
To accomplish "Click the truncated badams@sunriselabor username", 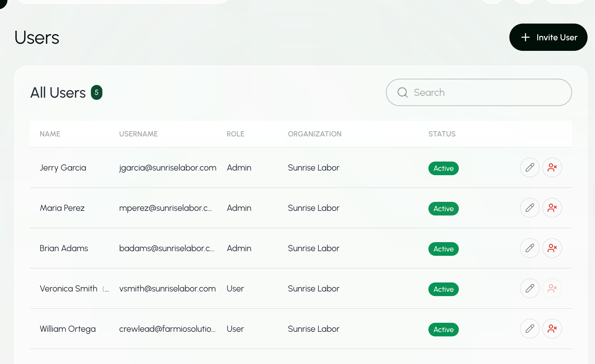I will (167, 248).
